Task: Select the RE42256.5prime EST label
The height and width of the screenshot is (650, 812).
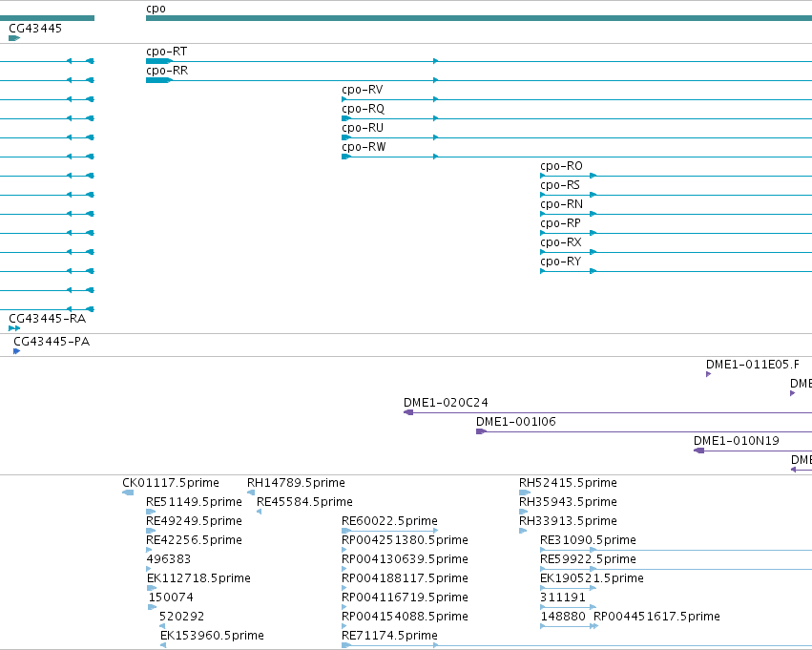Action: [x=195, y=541]
